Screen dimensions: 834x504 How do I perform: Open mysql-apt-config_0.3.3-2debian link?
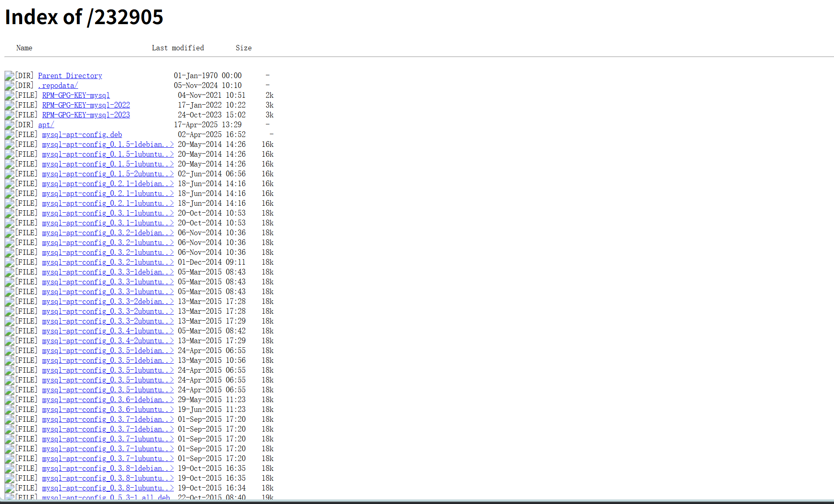click(108, 301)
